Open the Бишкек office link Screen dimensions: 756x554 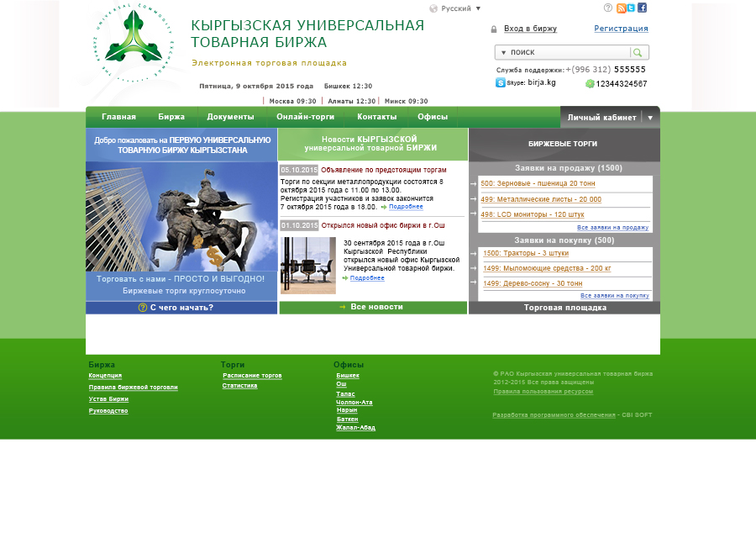pyautogui.click(x=348, y=376)
